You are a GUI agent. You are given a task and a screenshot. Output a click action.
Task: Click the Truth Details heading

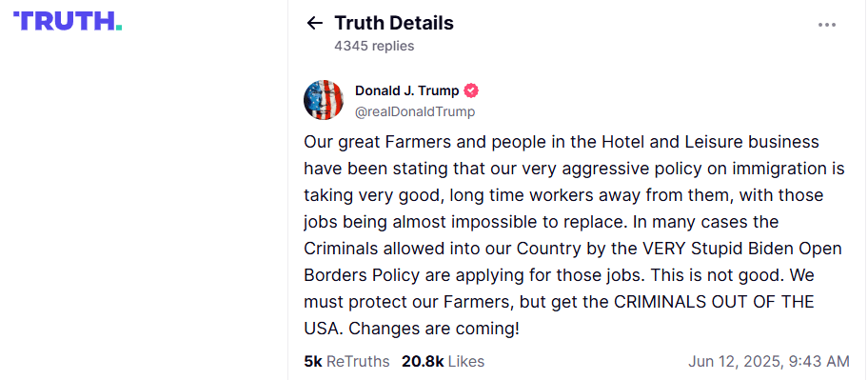[394, 23]
